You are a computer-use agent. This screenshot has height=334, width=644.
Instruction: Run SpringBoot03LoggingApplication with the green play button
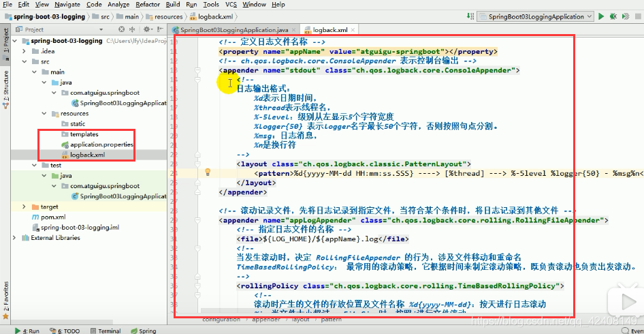(601, 16)
